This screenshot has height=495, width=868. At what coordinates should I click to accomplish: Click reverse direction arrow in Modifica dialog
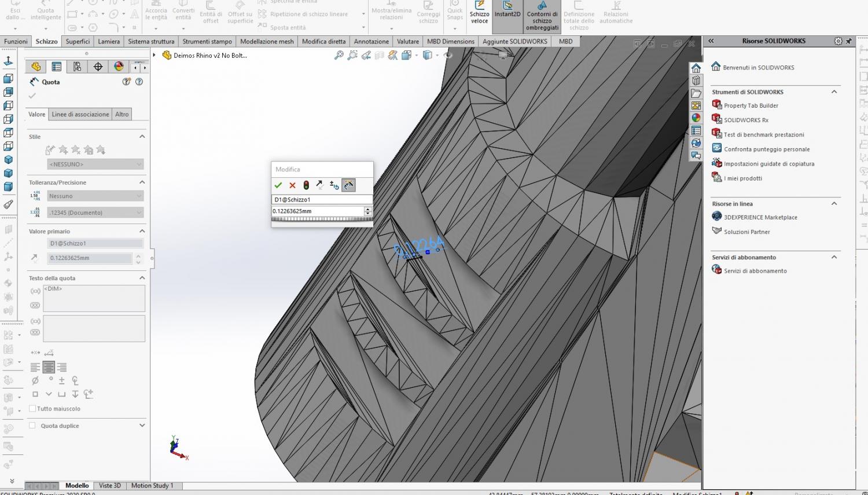(x=320, y=185)
